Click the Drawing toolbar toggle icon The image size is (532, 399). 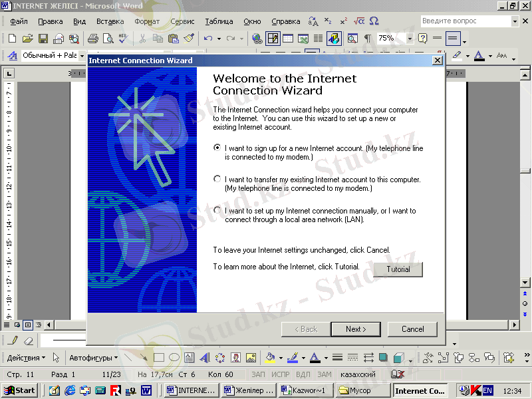[334, 39]
